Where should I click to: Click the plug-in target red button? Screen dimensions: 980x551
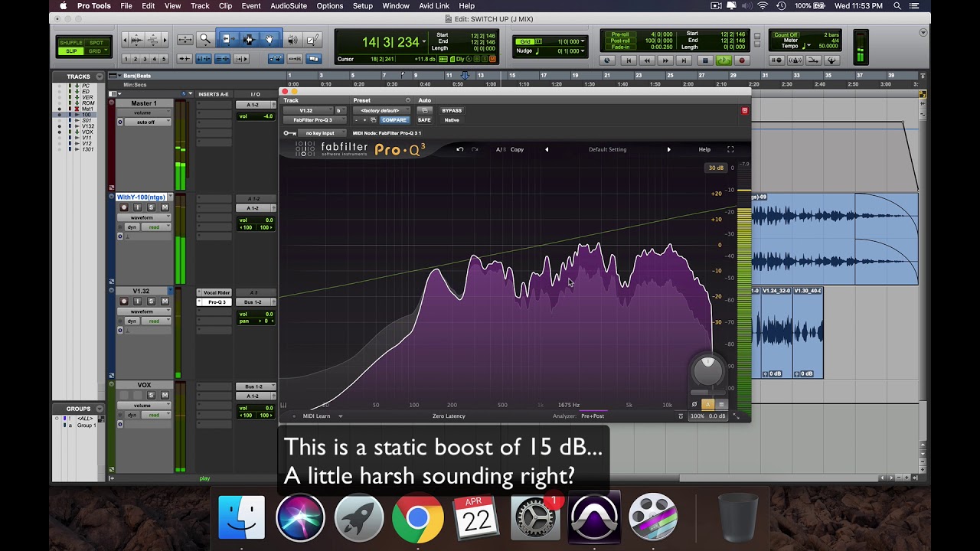coord(744,110)
